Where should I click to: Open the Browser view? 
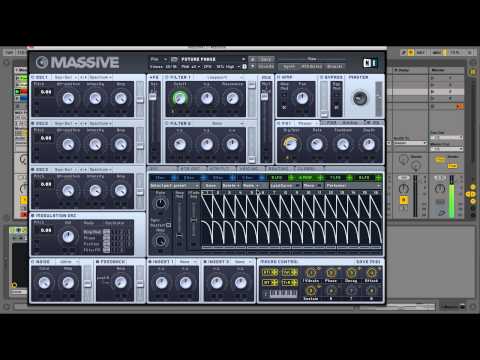335,66
